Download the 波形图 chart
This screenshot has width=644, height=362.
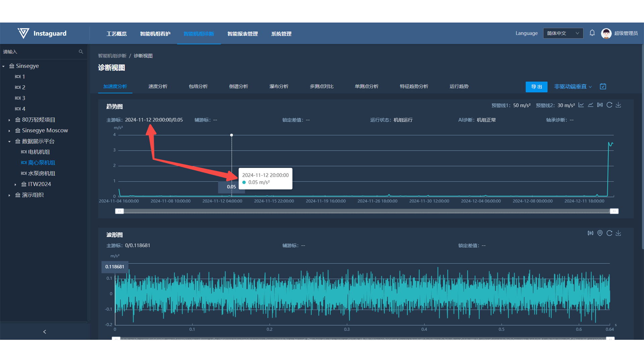[x=618, y=233]
